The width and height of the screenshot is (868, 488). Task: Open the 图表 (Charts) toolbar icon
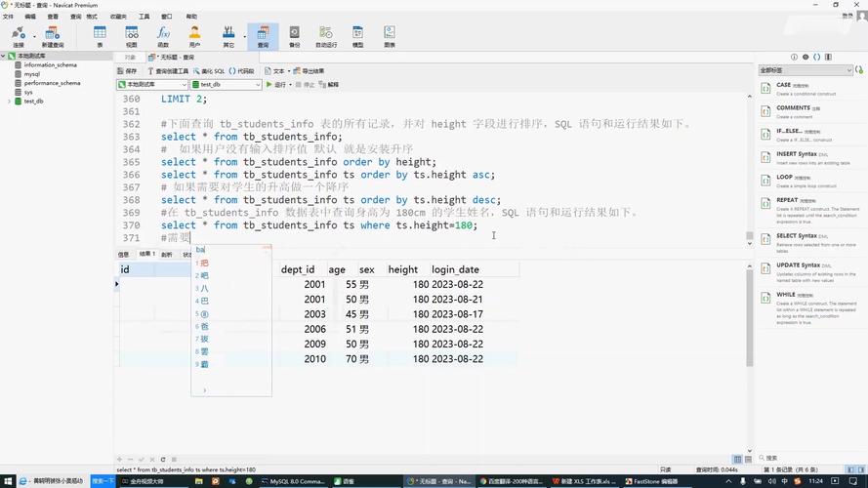(x=390, y=36)
